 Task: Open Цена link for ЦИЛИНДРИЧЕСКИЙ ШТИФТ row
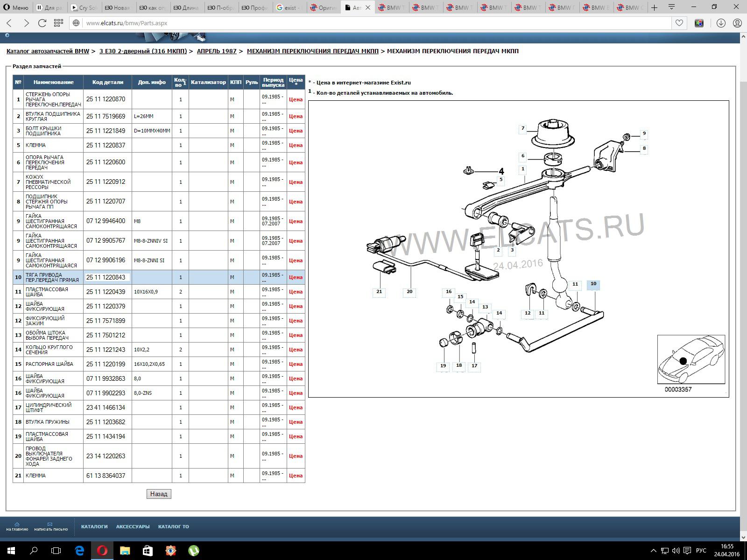click(x=296, y=407)
